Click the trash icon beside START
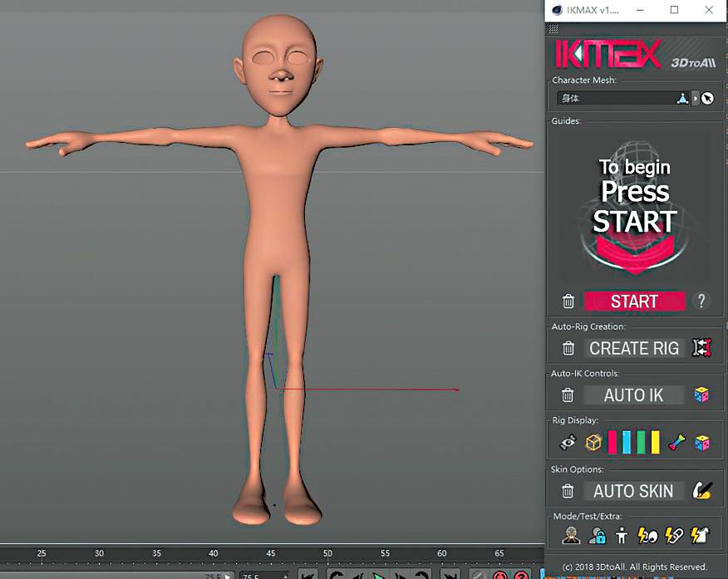Viewport: 728px width, 579px height. point(568,302)
